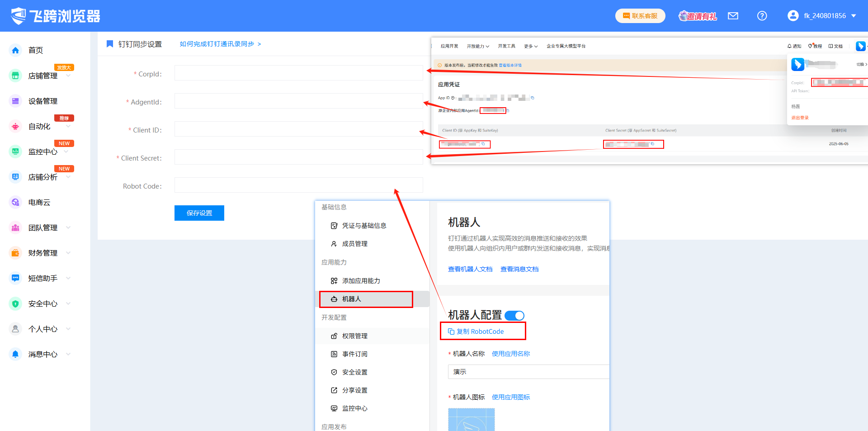The image size is (868, 431).
Task: Expand the 财务管理 sidebar chevron
Action: [x=68, y=253]
